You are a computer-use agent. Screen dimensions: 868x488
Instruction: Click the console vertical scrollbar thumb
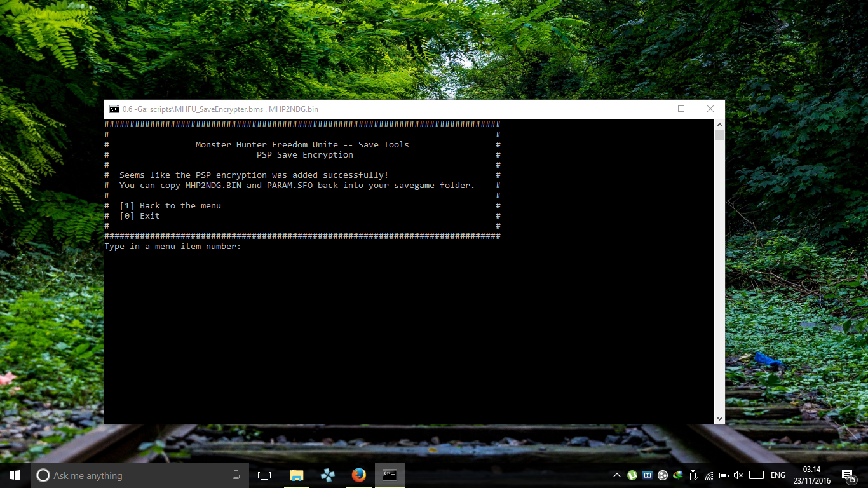pyautogui.click(x=719, y=135)
